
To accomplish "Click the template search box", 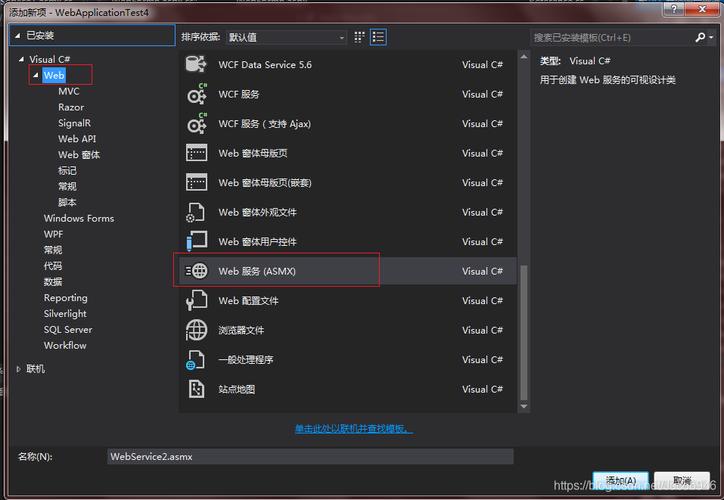I will [612, 37].
